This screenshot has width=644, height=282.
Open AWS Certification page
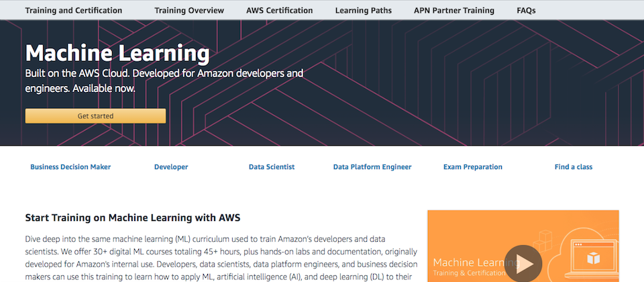(x=279, y=10)
